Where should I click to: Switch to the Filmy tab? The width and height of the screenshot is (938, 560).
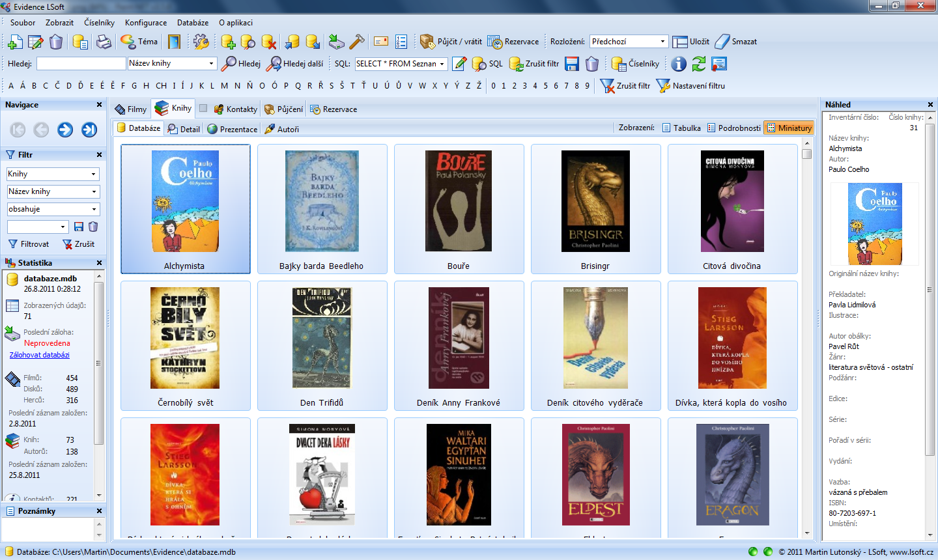130,109
